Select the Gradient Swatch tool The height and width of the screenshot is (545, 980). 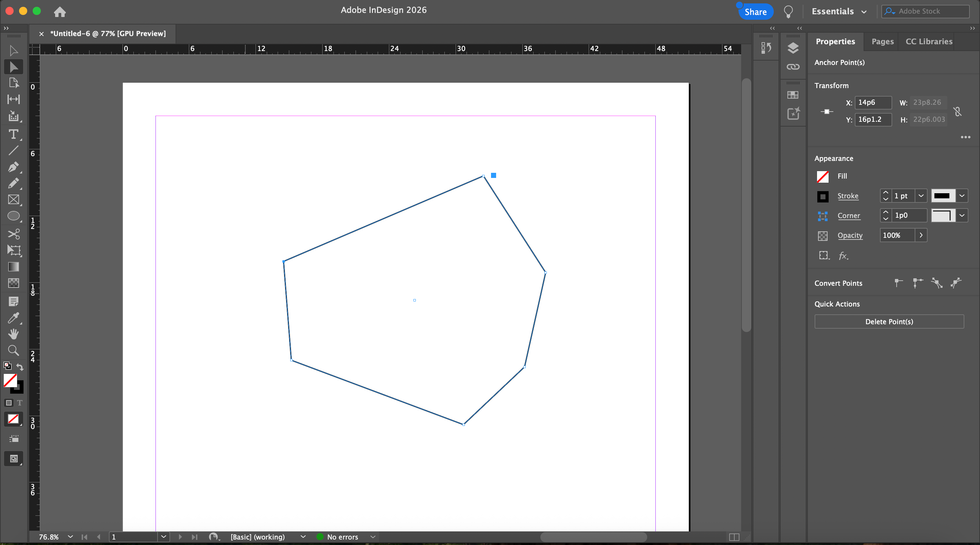coord(13,267)
